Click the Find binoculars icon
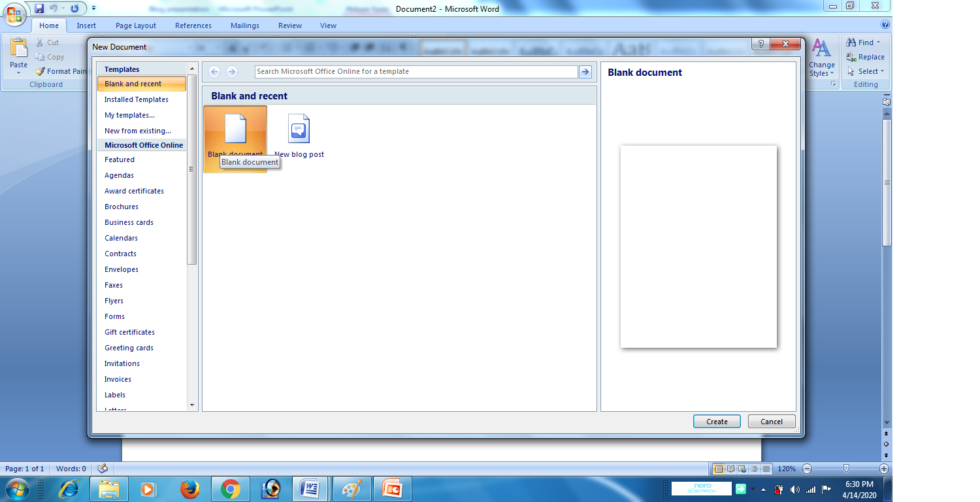Viewport: 980px width, 502px height. 851,42
